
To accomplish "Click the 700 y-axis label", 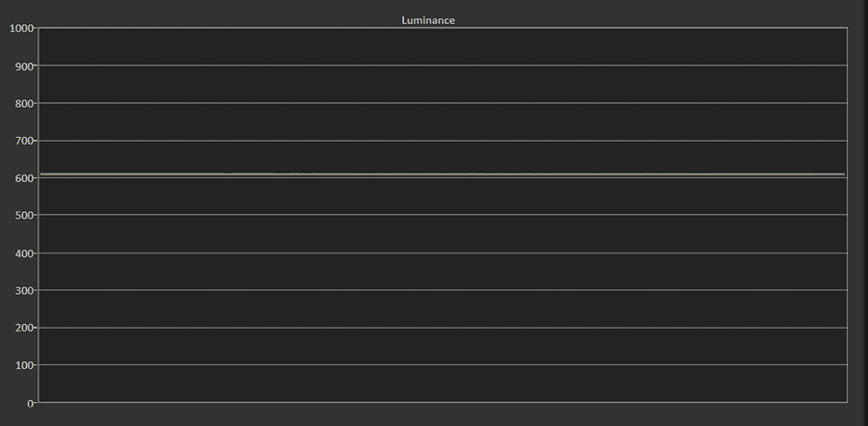I will coord(25,141).
